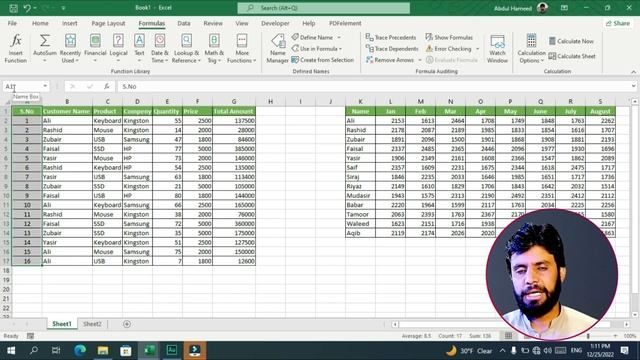The height and width of the screenshot is (360, 640).
Task: Open Logical functions list
Action: (118, 48)
